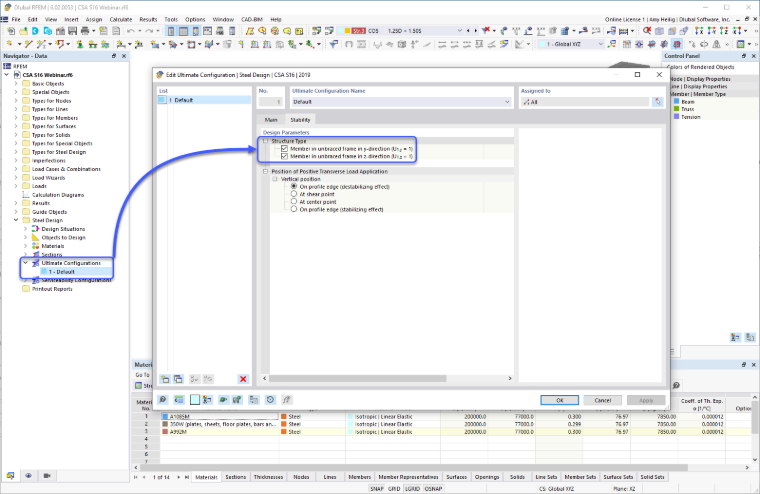Select At center point radio option

294,202
